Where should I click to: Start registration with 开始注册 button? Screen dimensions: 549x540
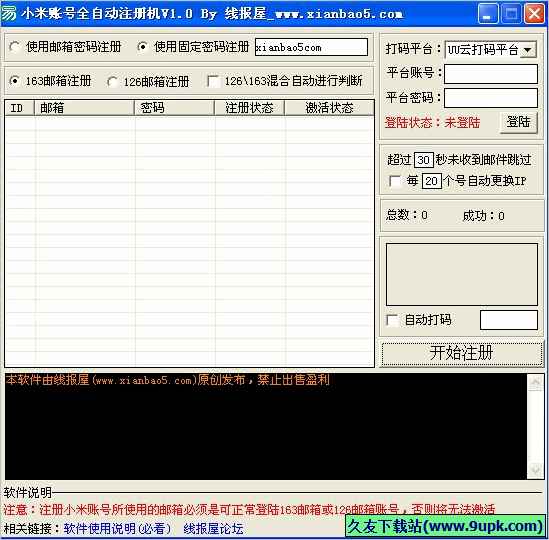(x=462, y=353)
